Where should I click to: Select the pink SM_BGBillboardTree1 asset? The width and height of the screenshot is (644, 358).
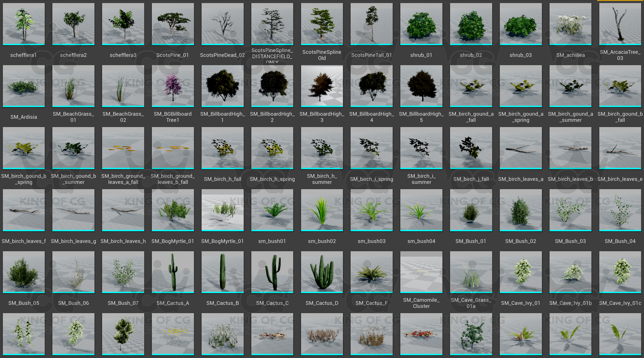tap(173, 86)
